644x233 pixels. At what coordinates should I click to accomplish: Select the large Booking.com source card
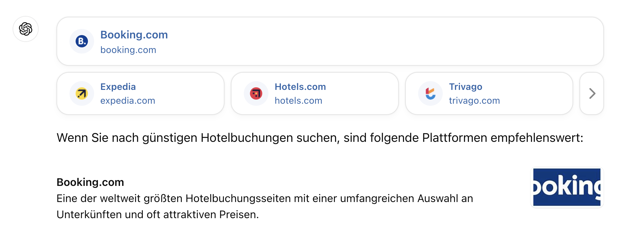330,41
